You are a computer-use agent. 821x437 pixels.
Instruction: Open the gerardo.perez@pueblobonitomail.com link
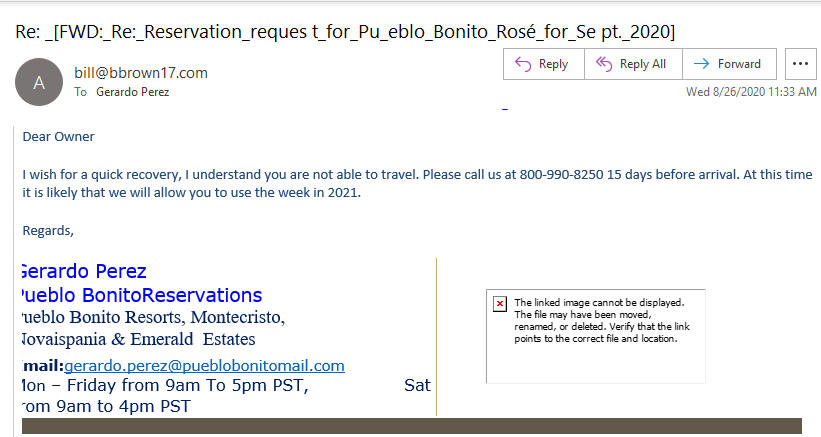204,365
